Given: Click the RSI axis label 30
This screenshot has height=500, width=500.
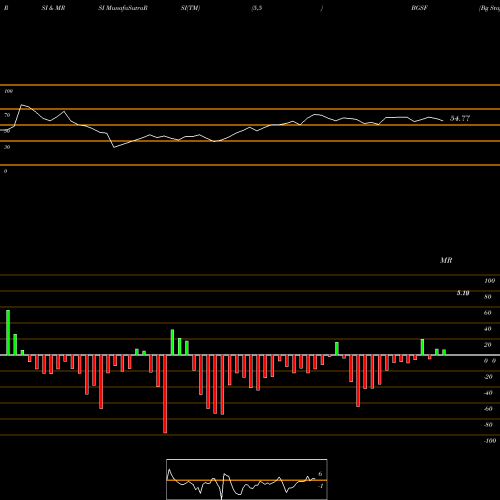Looking at the screenshot, I should (x=7, y=147).
